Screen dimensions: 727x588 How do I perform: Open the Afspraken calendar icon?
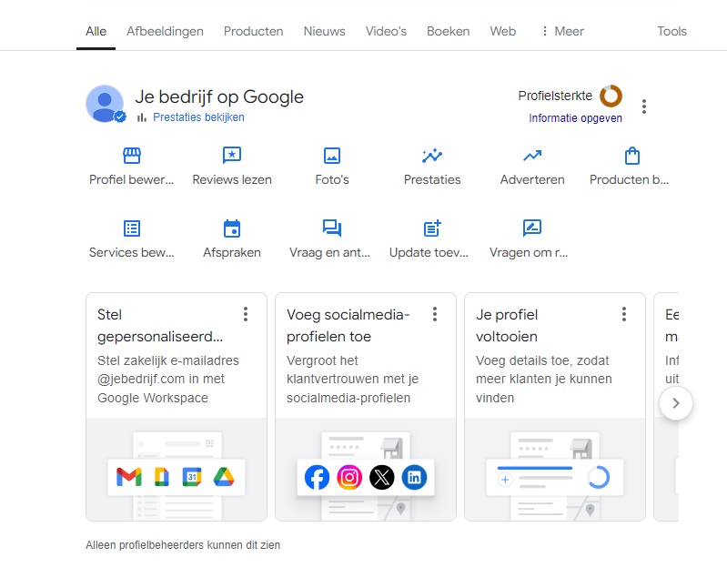[x=232, y=228]
